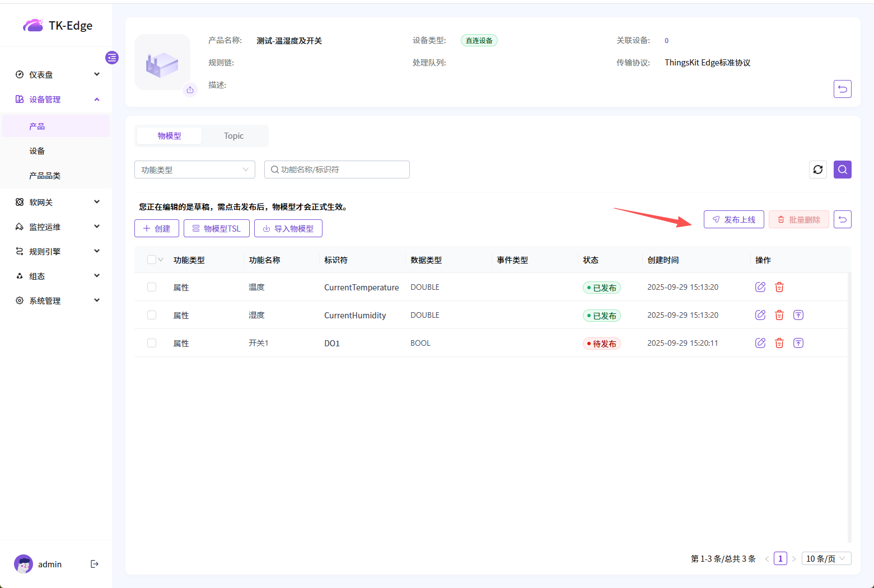Click upload icon on product image

(190, 90)
